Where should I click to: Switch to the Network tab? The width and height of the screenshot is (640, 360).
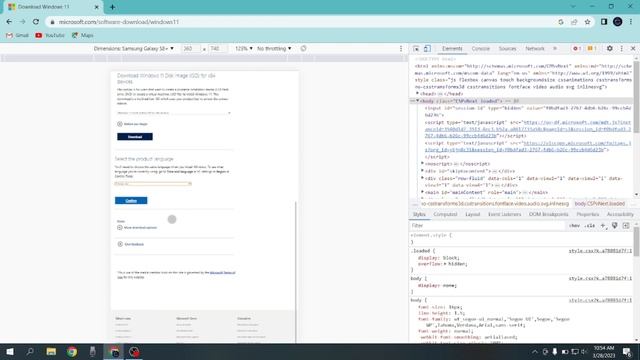[x=535, y=49]
